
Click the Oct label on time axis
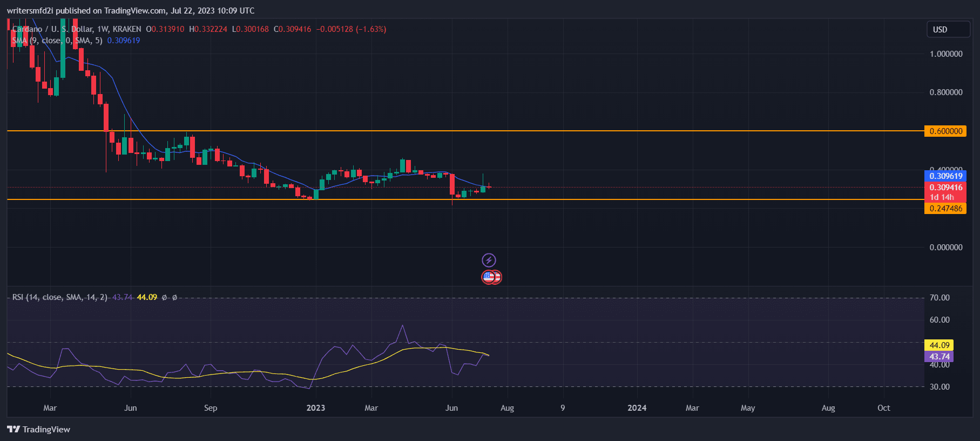point(883,408)
